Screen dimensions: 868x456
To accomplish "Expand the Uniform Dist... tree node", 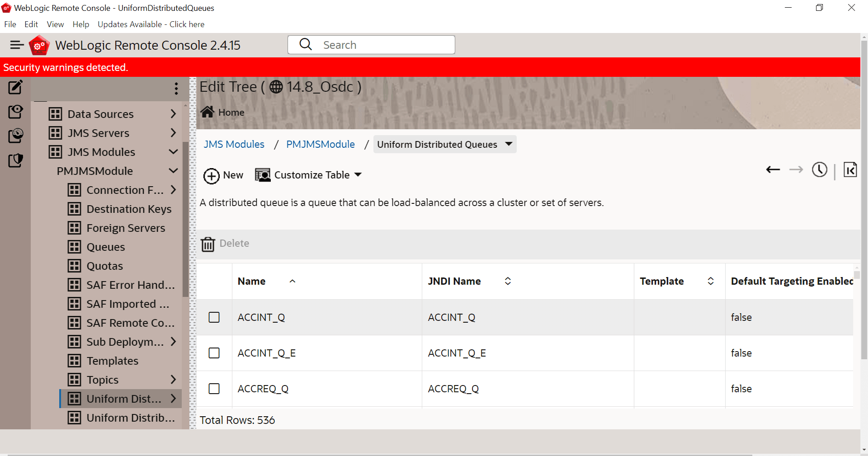I will (x=173, y=399).
